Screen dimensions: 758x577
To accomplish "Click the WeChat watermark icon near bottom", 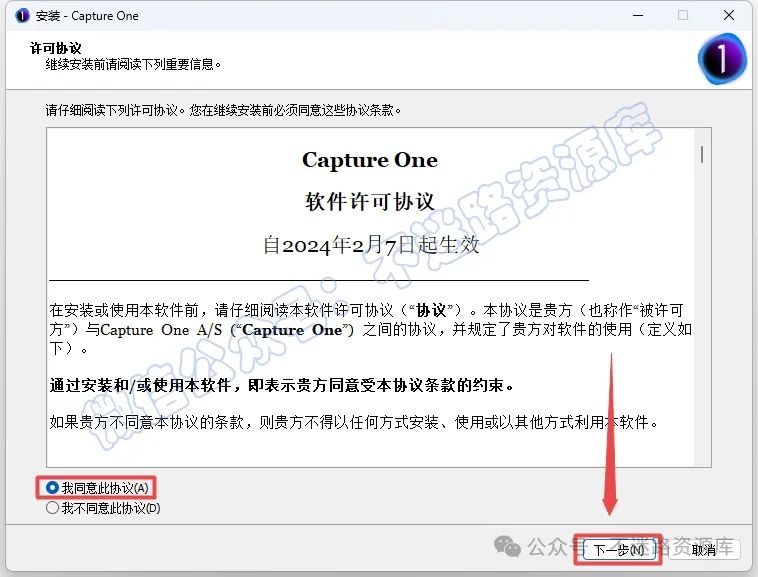I will 507,547.
